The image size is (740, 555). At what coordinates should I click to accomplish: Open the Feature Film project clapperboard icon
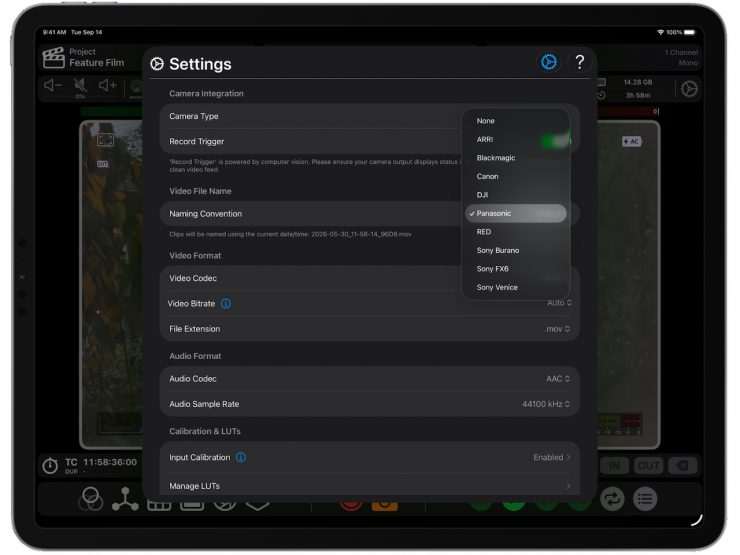(53, 58)
